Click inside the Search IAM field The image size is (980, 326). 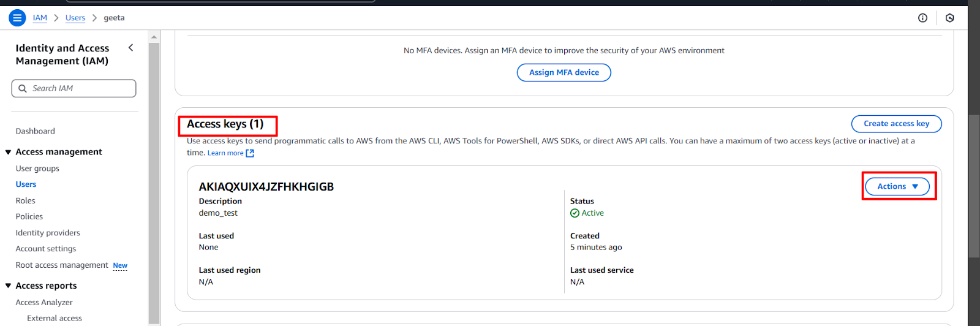point(73,88)
